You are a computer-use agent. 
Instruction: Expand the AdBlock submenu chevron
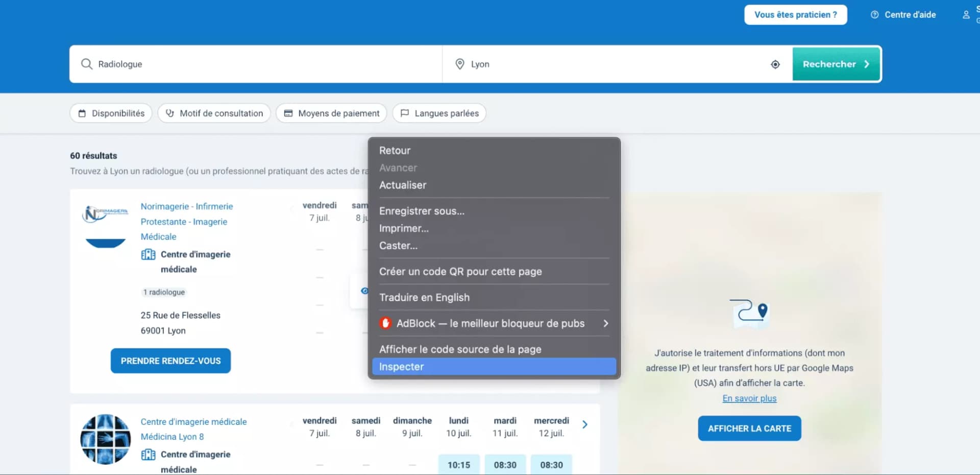(x=605, y=323)
